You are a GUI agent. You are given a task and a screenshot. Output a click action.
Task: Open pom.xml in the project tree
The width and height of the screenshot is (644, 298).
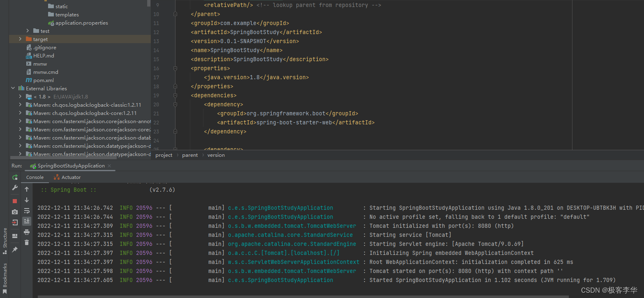point(44,80)
